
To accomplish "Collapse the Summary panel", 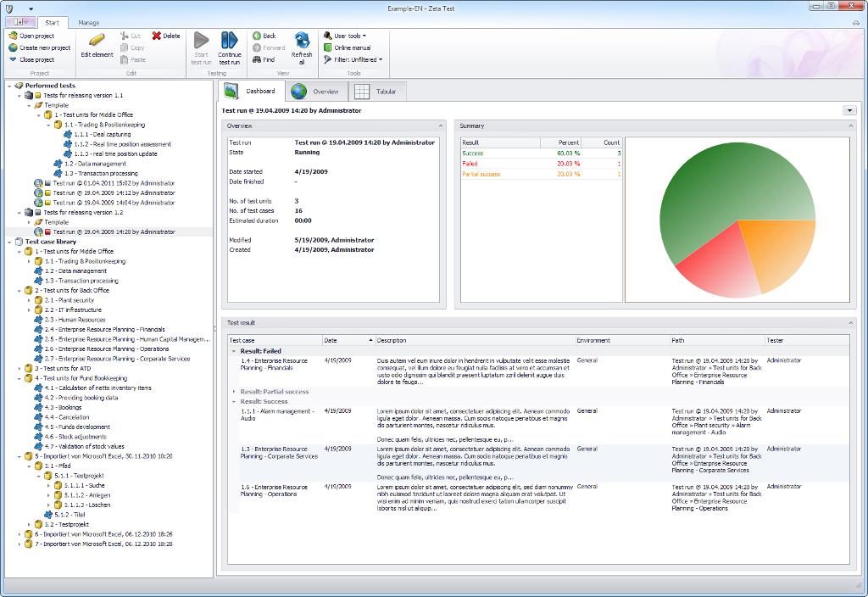I will (x=851, y=126).
